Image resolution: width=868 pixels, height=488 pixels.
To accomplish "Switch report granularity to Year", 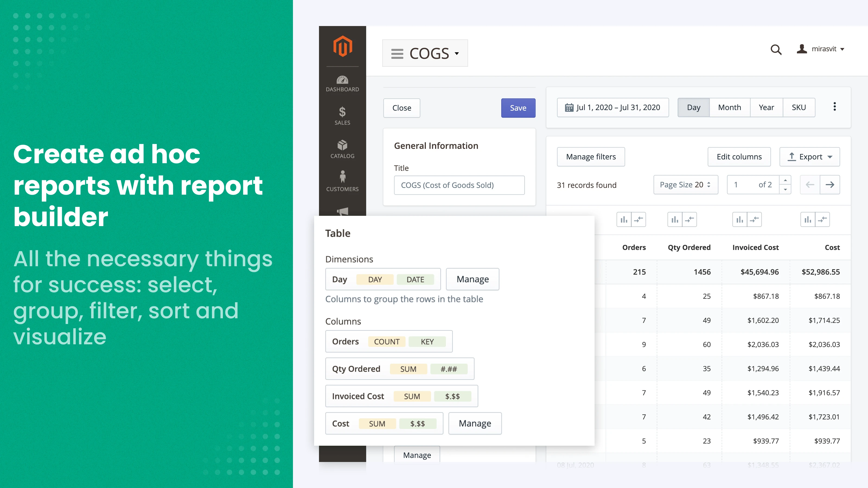I will pos(766,107).
